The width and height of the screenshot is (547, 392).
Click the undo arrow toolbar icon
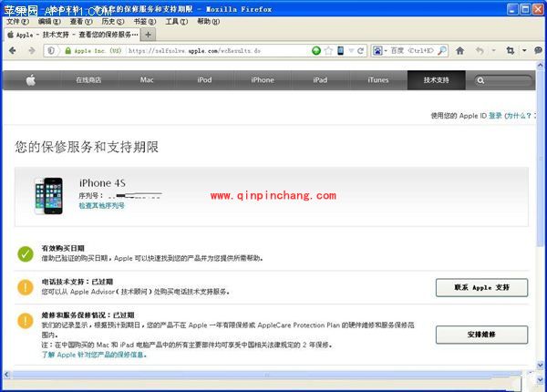pyautogui.click(x=480, y=51)
